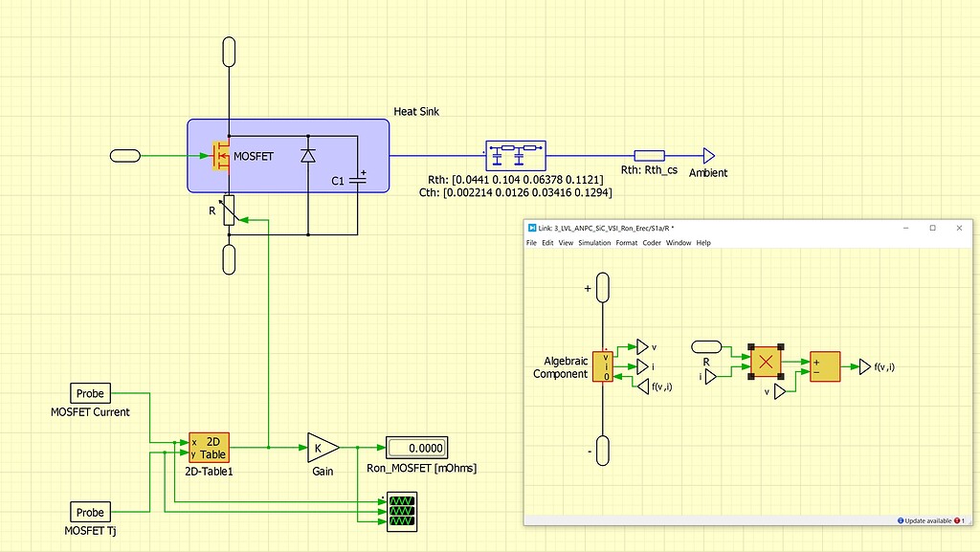This screenshot has width=980, height=552.
Task: Click the Gain block
Action: coord(323,447)
